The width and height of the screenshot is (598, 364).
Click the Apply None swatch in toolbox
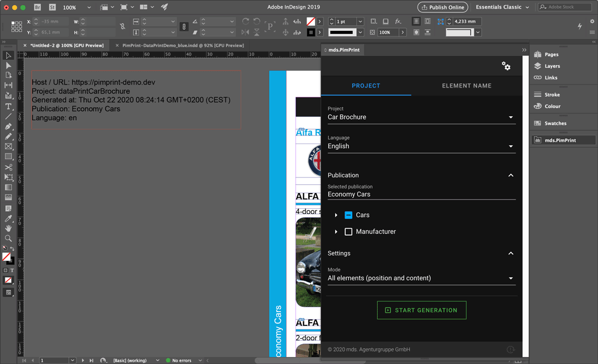(8, 280)
